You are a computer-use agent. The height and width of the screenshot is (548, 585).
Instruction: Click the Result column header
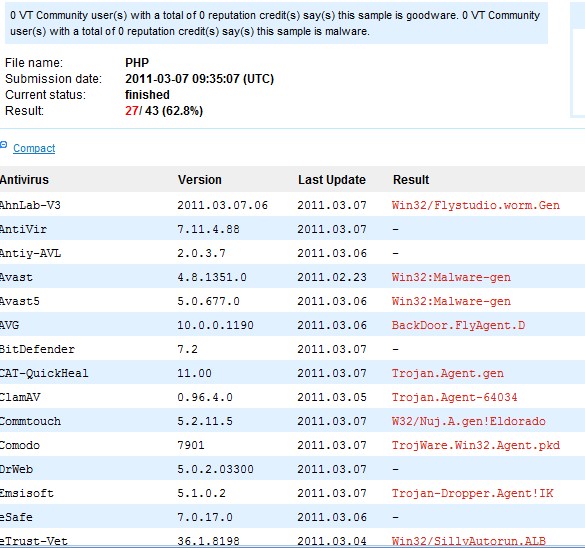(x=411, y=180)
